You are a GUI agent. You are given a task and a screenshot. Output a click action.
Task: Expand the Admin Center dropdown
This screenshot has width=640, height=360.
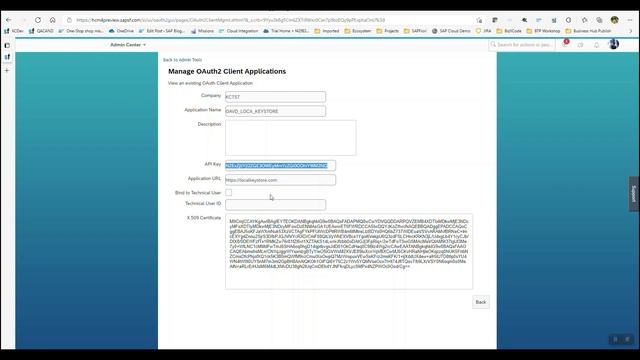pyautogui.click(x=128, y=45)
